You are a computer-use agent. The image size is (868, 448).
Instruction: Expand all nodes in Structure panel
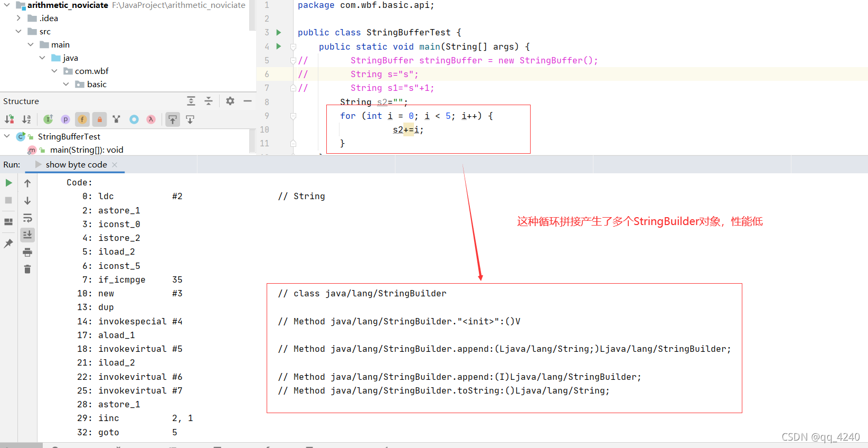click(191, 101)
